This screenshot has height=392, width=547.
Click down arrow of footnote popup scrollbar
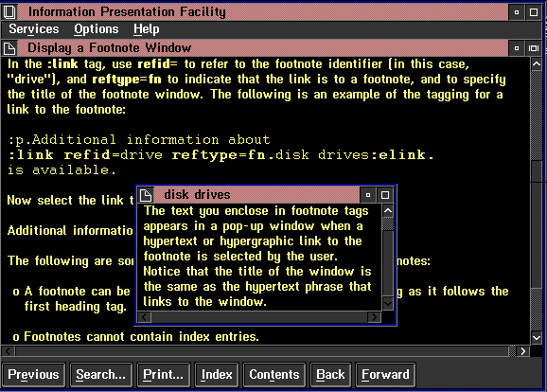coord(388,303)
